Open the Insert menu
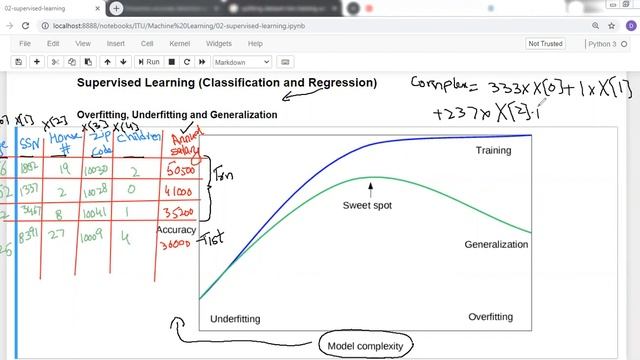The height and width of the screenshot is (360, 640). (116, 44)
